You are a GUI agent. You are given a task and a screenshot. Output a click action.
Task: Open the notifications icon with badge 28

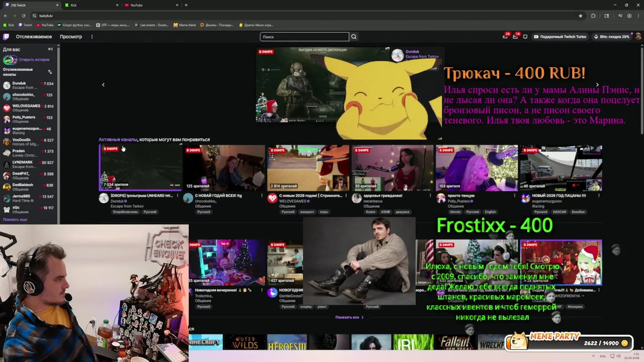pos(505,37)
